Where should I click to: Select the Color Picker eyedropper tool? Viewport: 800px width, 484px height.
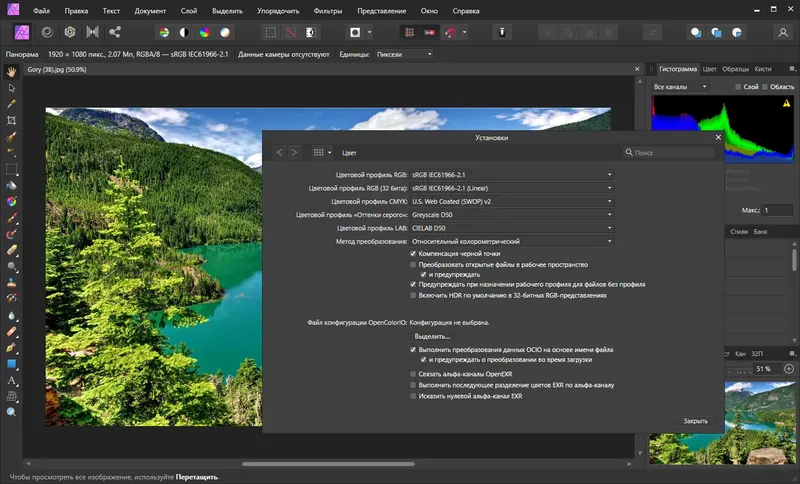point(11,104)
